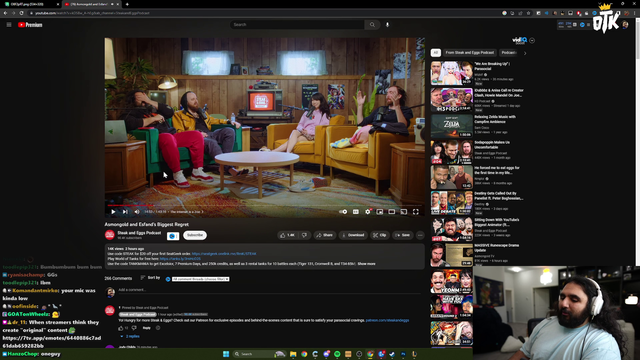
Task: Like the video (1.4K)
Action: point(288,235)
